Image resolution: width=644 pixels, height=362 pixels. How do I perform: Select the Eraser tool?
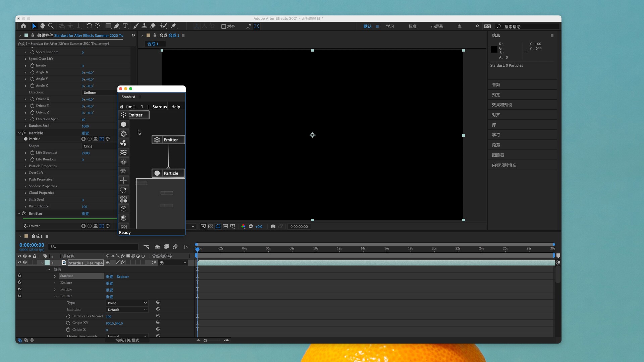[x=153, y=26]
